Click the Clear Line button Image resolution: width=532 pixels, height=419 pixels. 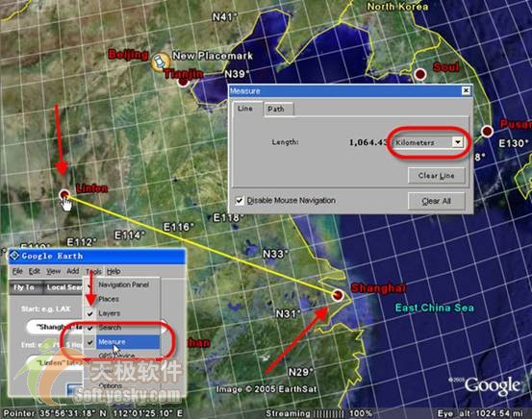pos(437,176)
